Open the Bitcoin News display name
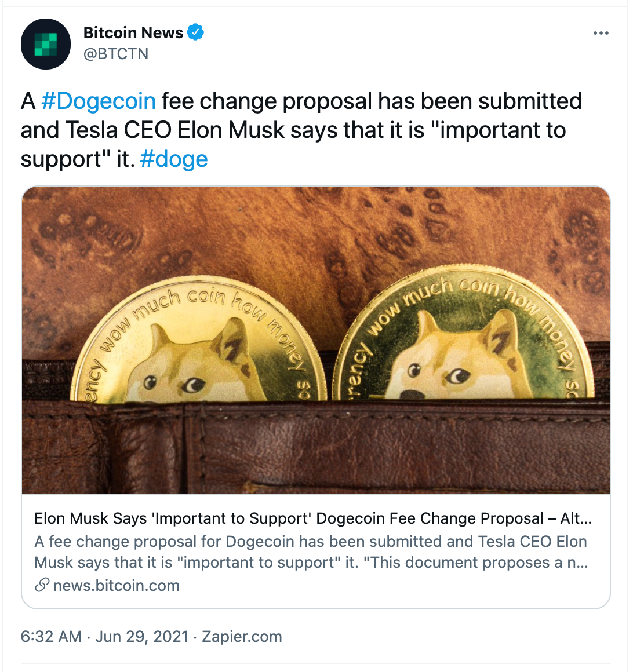 133,33
